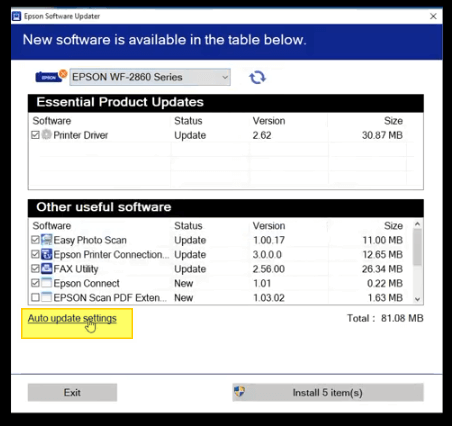Image resolution: width=452 pixels, height=426 pixels.
Task: Uncheck the Printer Driver checkbox
Action: click(x=35, y=135)
